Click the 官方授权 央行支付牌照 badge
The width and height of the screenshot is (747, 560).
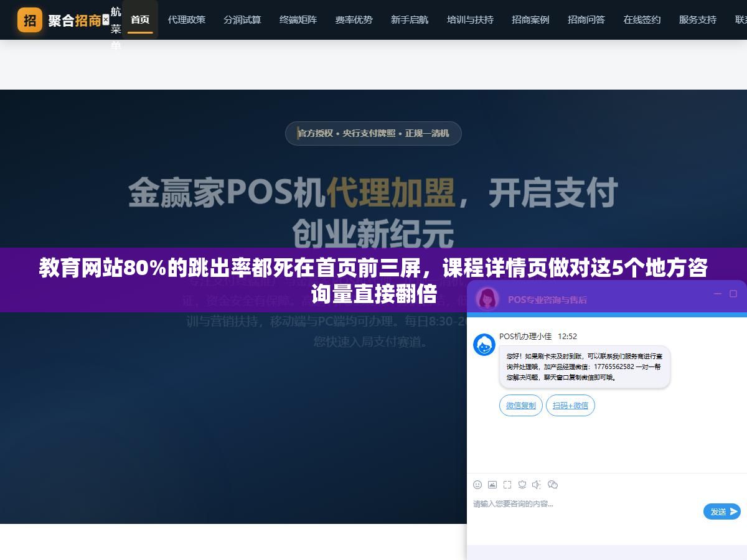(374, 133)
